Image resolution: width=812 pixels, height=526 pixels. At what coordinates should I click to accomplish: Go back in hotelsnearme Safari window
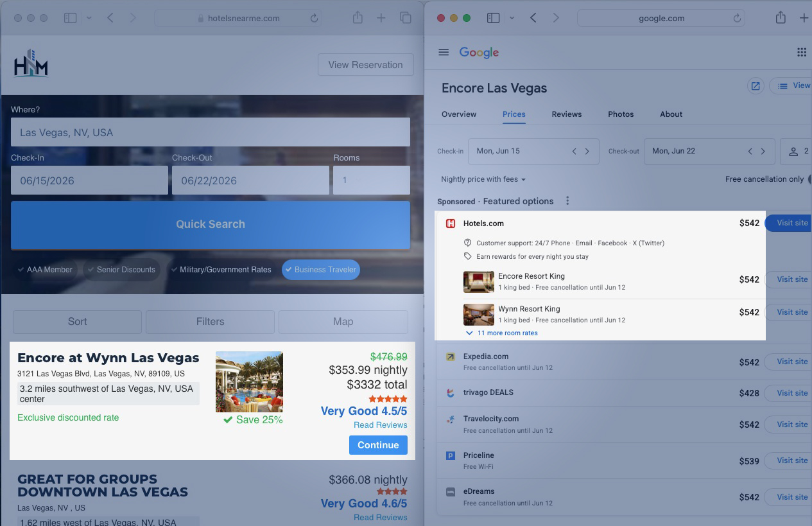[110, 18]
